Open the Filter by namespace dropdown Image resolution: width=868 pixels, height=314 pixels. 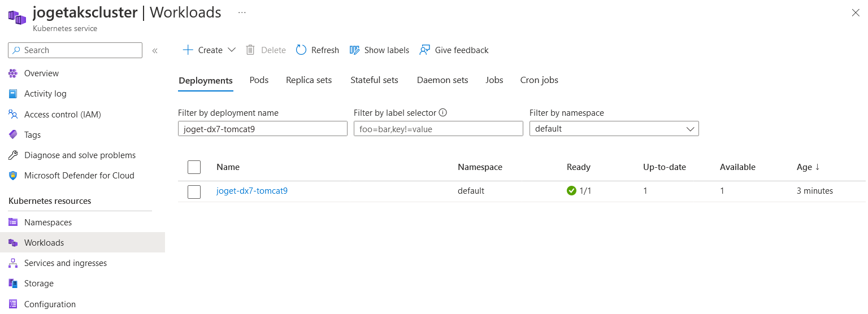(x=614, y=129)
